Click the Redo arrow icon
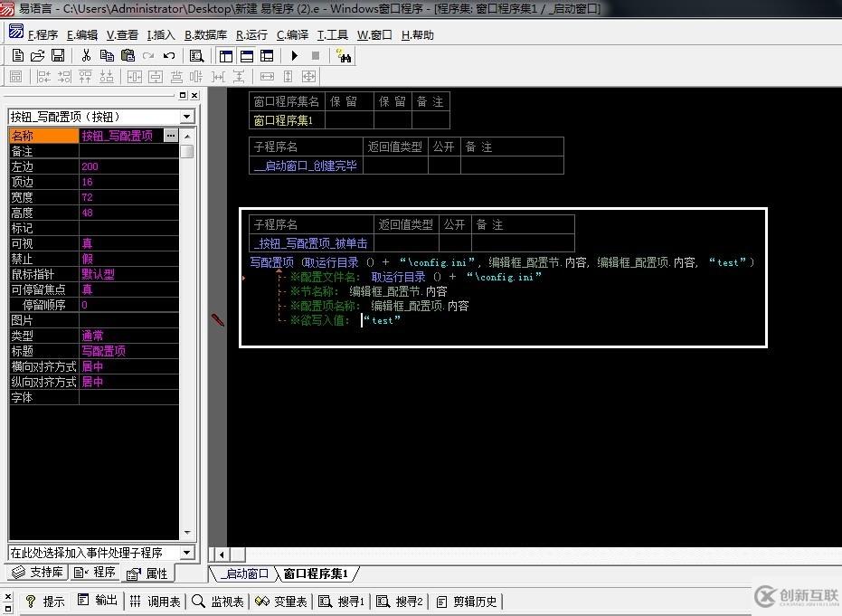Image resolution: width=842 pixels, height=616 pixels. tap(148, 55)
